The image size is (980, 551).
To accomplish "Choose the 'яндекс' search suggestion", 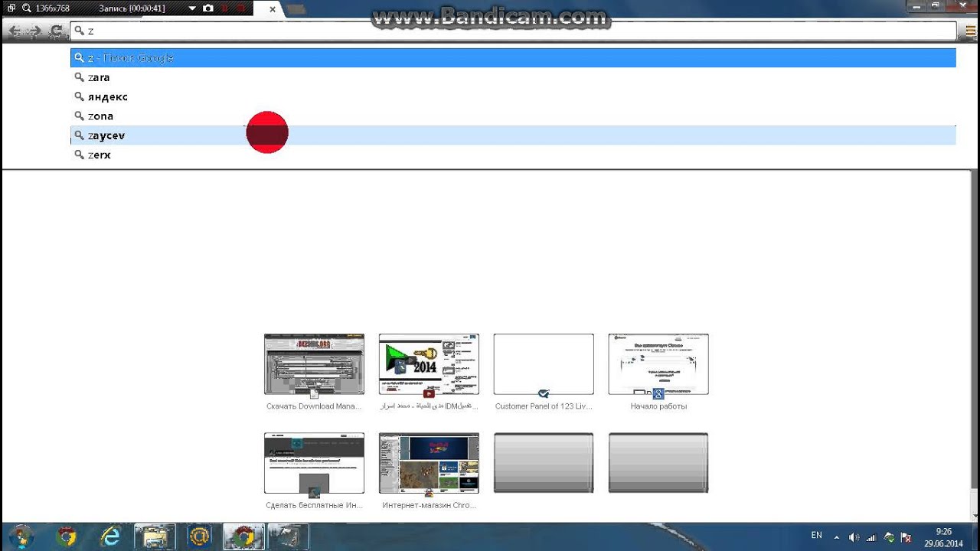I will tap(513, 96).
